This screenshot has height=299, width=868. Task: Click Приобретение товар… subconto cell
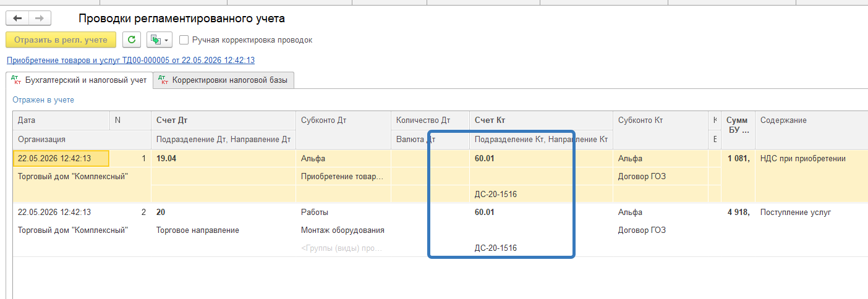(343, 176)
